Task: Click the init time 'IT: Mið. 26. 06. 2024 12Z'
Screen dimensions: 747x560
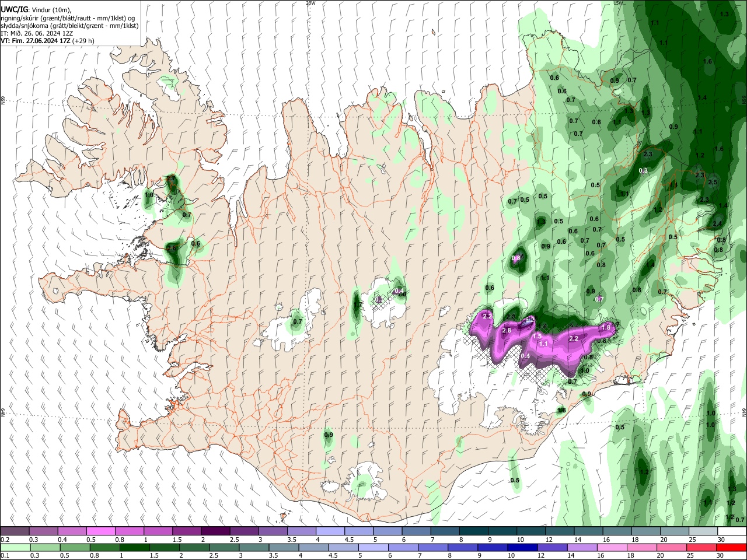Action: 37,33
